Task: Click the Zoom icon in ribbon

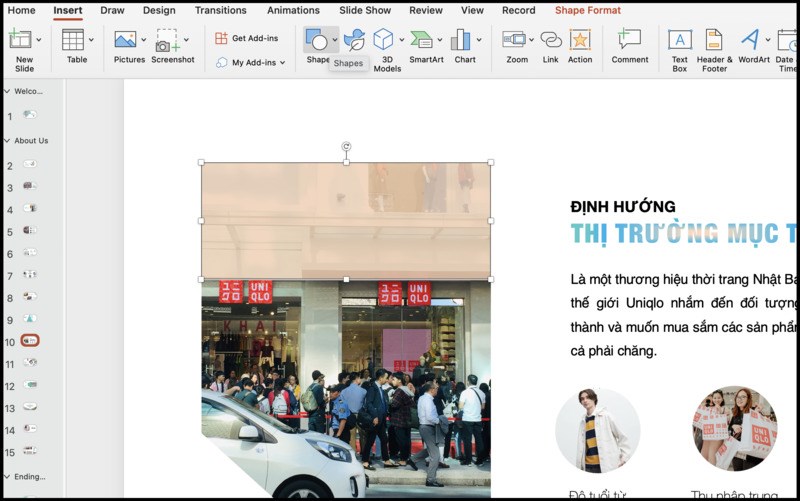Action: click(514, 39)
